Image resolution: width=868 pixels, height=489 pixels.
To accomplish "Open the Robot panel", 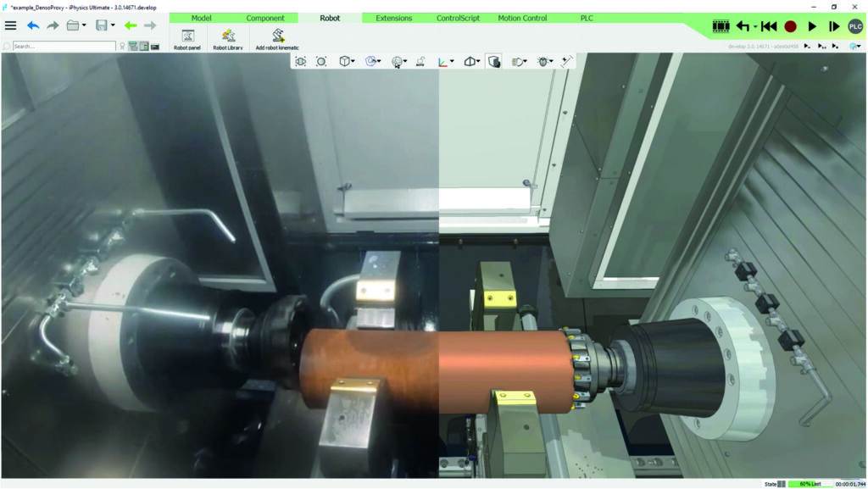I will pyautogui.click(x=187, y=39).
